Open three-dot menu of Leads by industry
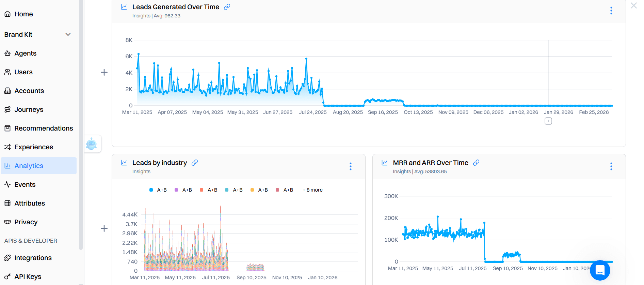Viewport: 644px width, 285px height. click(x=351, y=166)
